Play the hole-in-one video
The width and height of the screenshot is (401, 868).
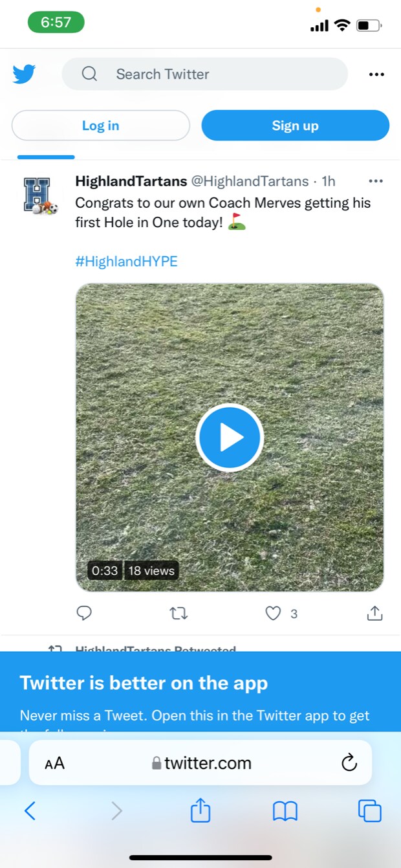point(230,438)
